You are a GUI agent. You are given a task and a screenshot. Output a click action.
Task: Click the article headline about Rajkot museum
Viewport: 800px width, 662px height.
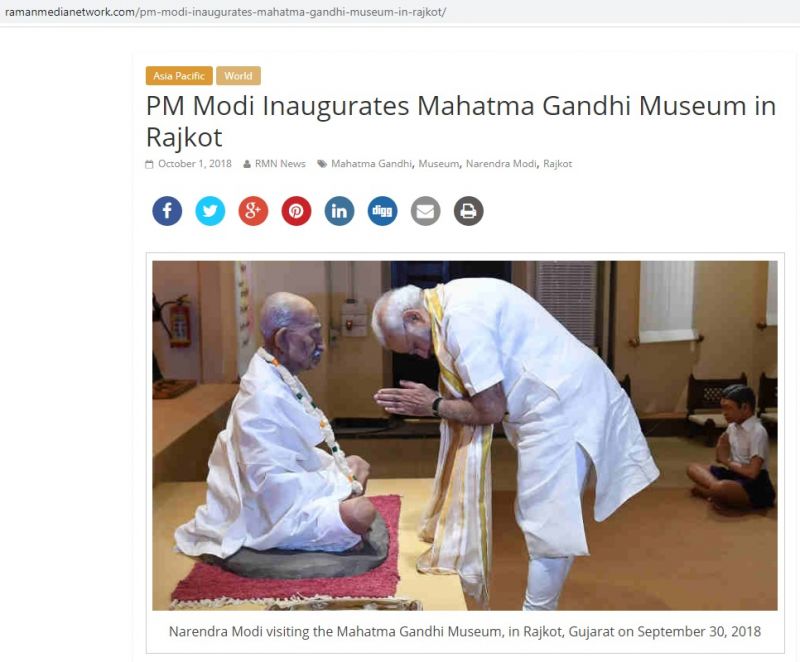(x=461, y=121)
